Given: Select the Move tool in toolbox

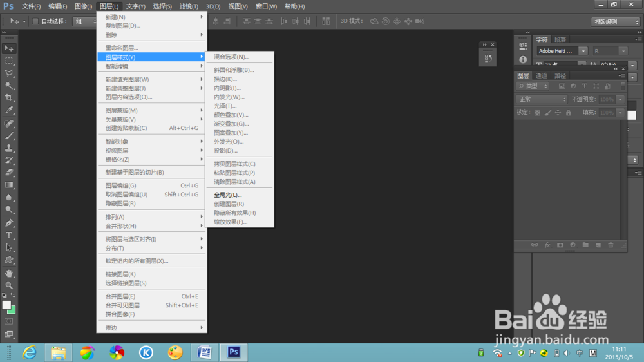Looking at the screenshot, I should [x=8, y=48].
